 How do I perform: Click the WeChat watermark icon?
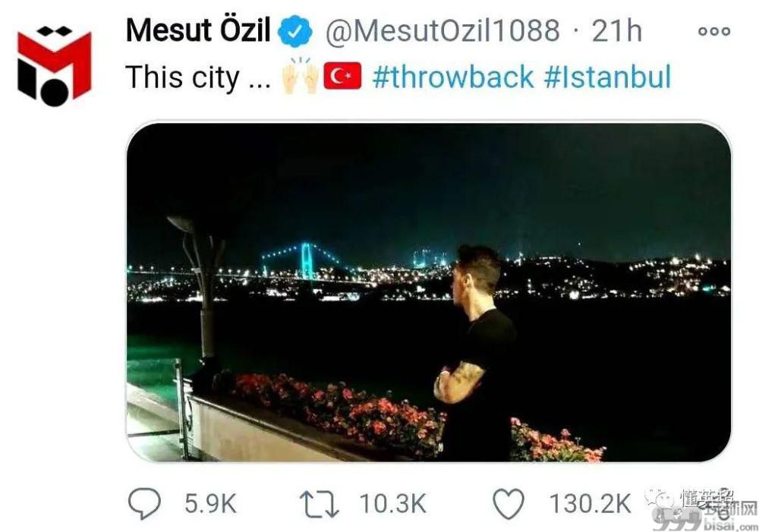pyautogui.click(x=659, y=499)
